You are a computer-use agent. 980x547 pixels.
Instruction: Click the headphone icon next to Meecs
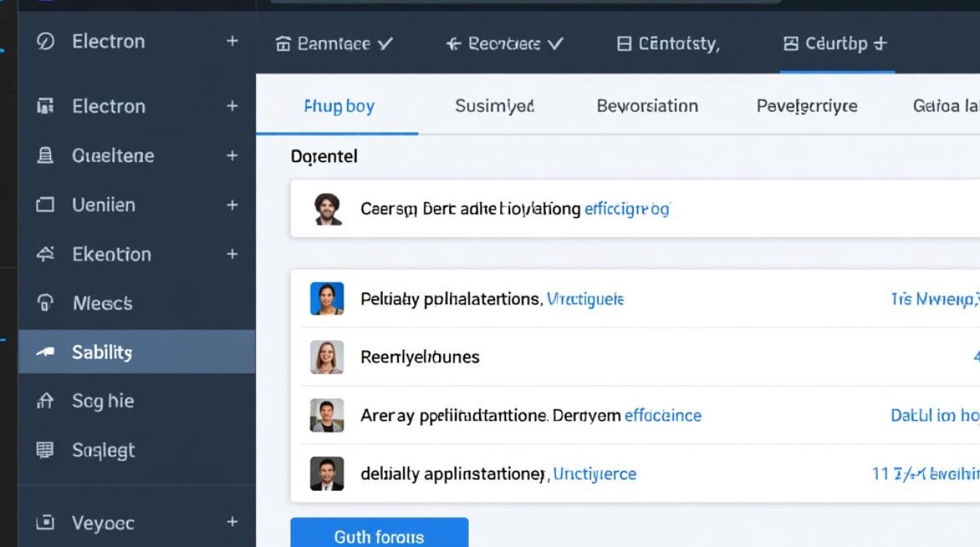click(x=45, y=303)
